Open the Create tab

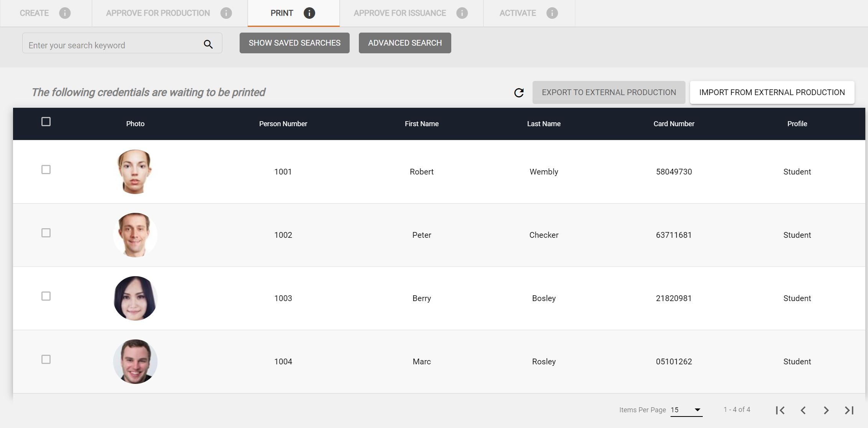pos(34,13)
